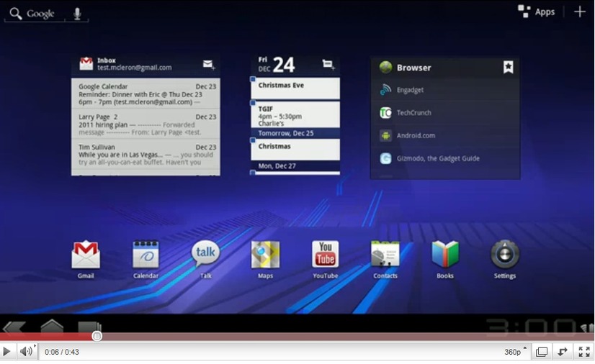Open the Apps grid icon

524,12
